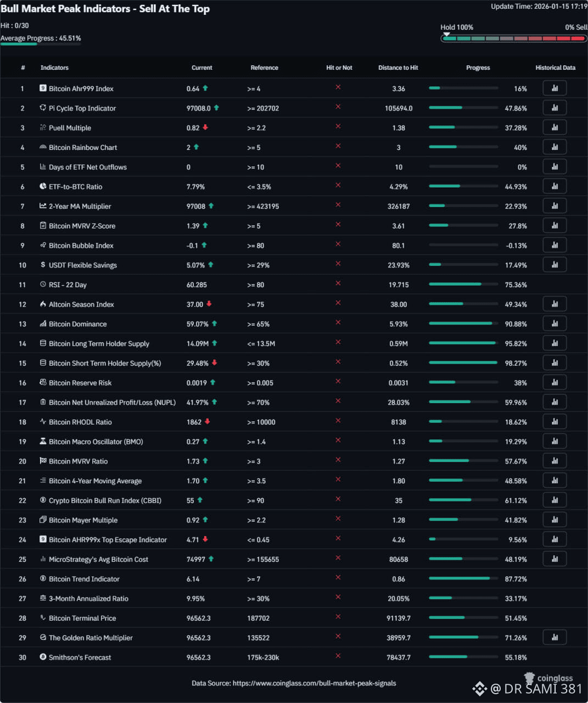Click the Current column header

[201, 68]
